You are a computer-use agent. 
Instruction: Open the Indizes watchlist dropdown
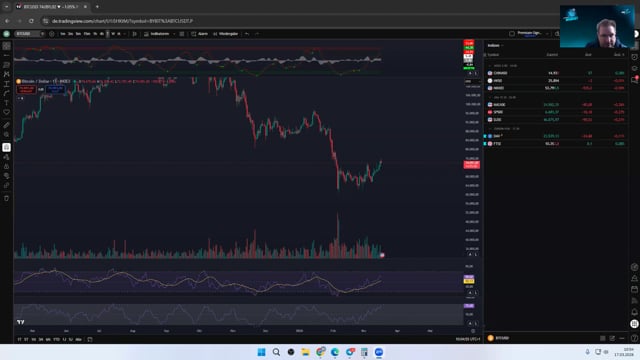point(495,45)
